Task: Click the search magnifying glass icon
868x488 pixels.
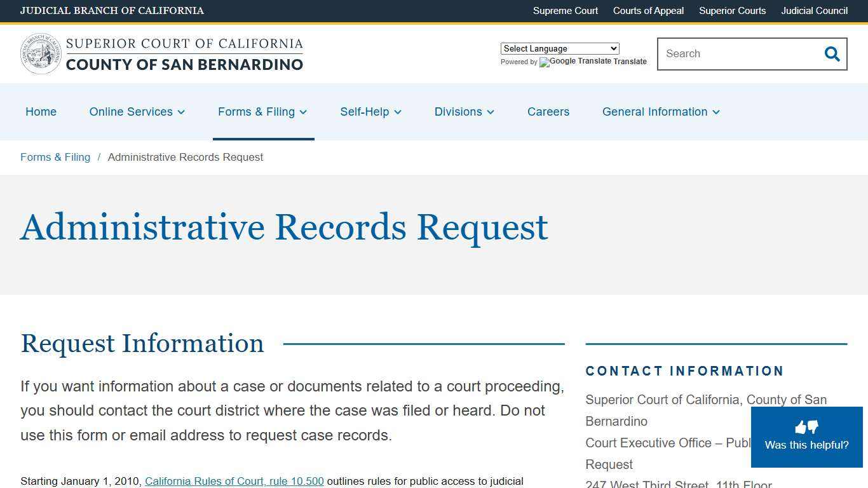Action: [x=832, y=54]
